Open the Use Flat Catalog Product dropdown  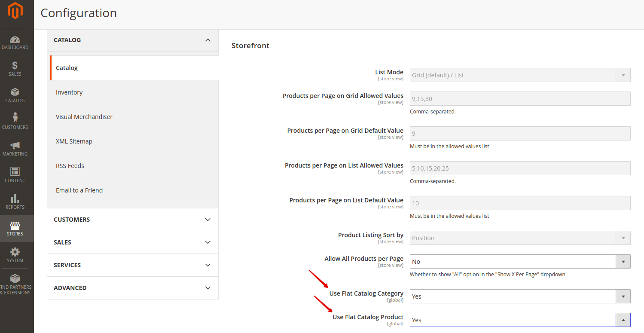tap(520, 320)
